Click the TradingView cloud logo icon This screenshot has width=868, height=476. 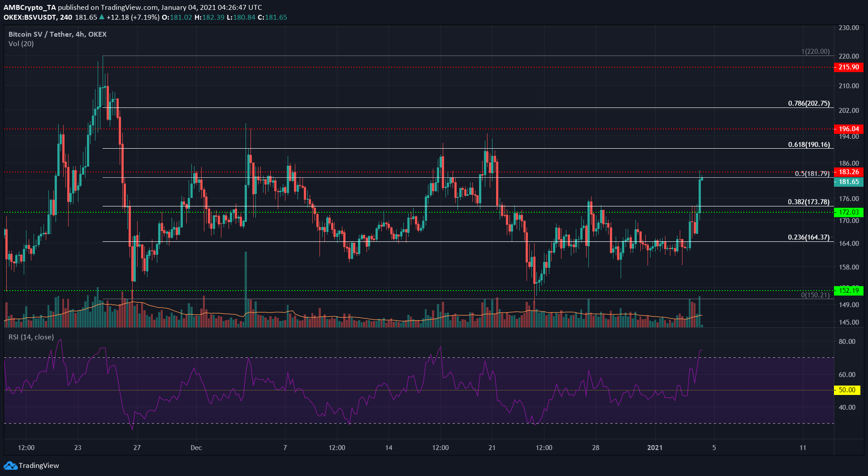[x=10, y=466]
